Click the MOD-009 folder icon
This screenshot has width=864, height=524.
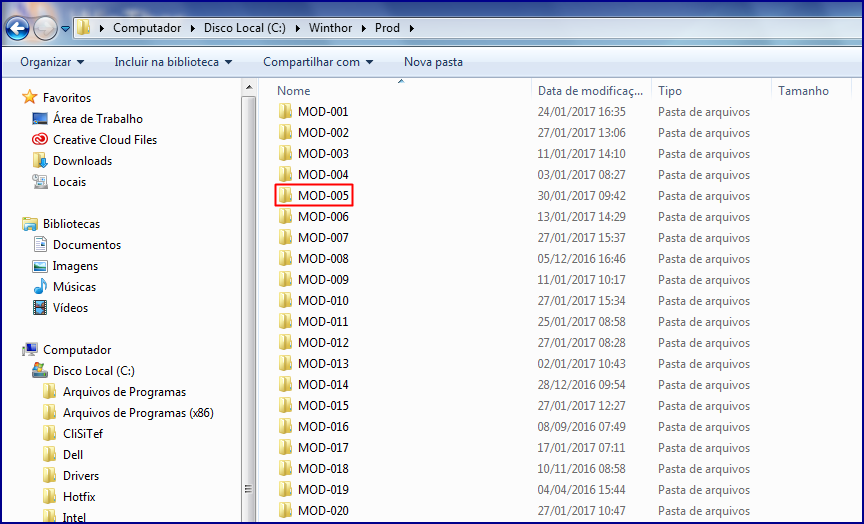pyautogui.click(x=285, y=279)
